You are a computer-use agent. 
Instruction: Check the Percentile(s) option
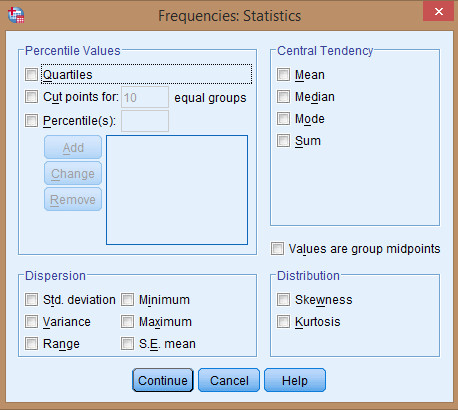tap(31, 121)
